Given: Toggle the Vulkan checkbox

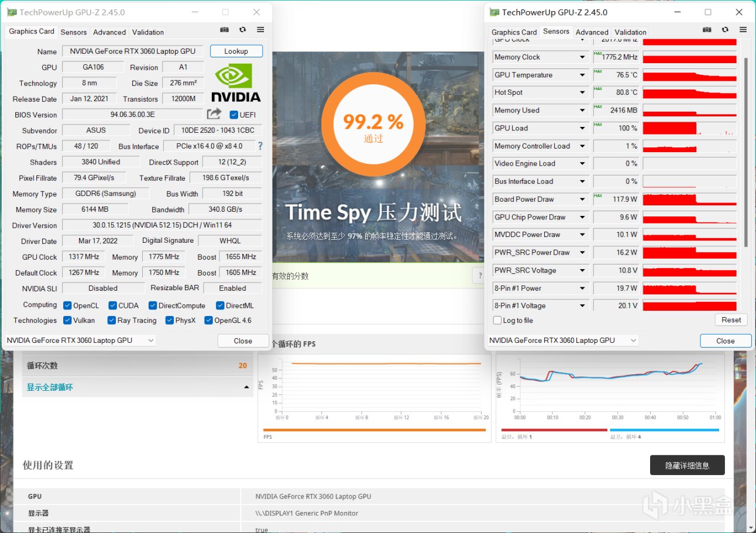Looking at the screenshot, I should click(67, 320).
